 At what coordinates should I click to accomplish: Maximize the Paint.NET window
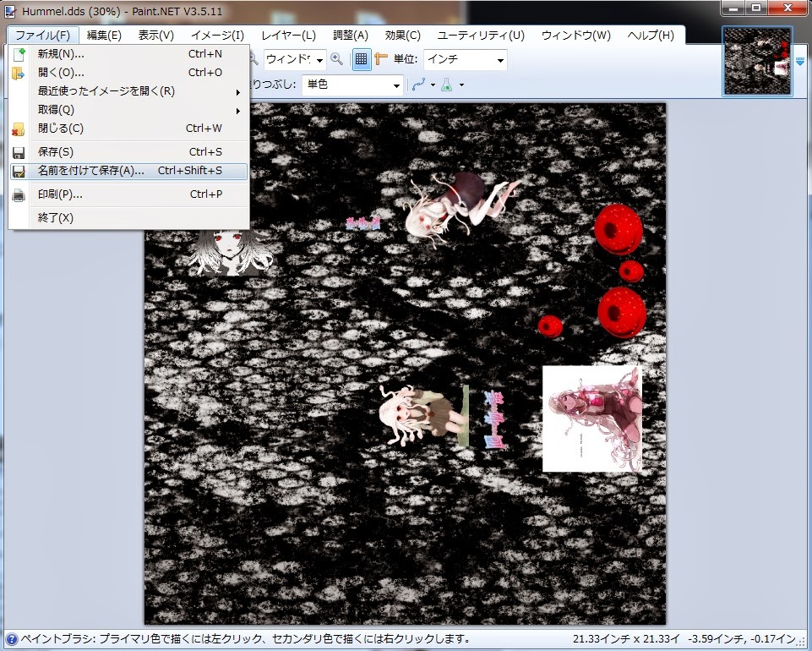(x=756, y=8)
